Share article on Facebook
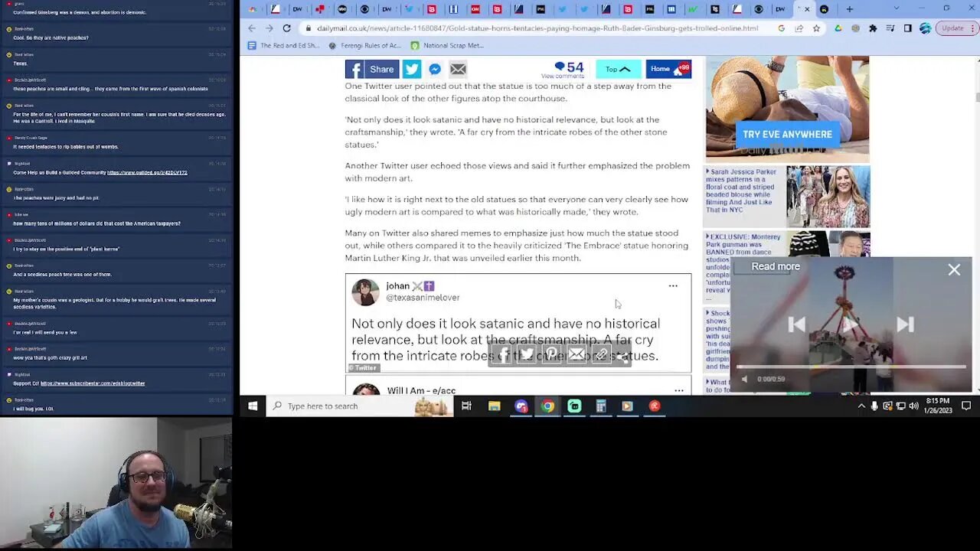Screen dimensions: 980x551 (x=372, y=69)
